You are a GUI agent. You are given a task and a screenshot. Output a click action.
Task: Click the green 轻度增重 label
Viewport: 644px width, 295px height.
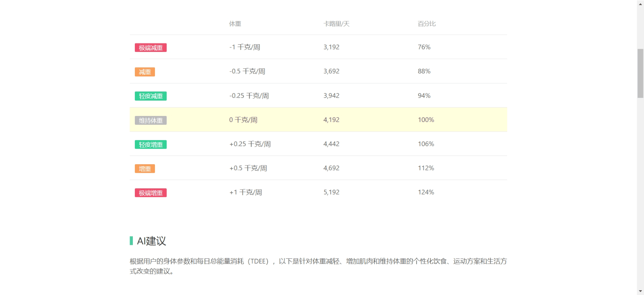(151, 144)
